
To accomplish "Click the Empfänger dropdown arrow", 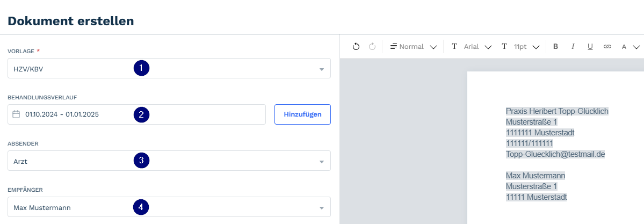I will [322, 208].
